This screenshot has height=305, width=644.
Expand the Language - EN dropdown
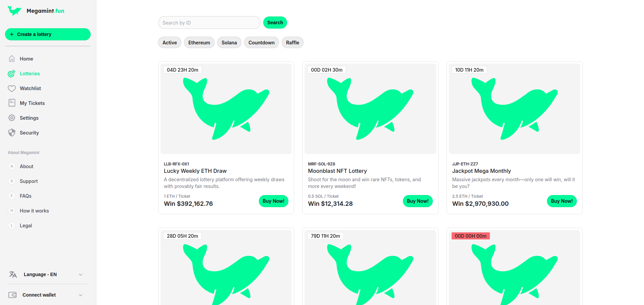81,274
